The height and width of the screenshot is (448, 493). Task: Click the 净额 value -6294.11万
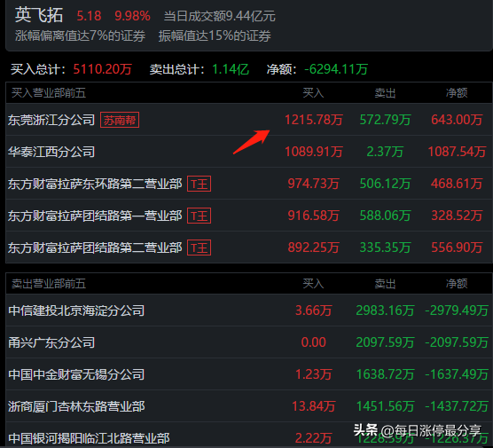click(x=336, y=69)
